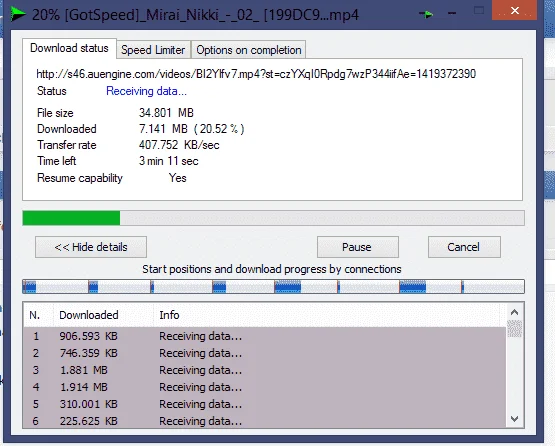Click the window title file name text

click(195, 15)
